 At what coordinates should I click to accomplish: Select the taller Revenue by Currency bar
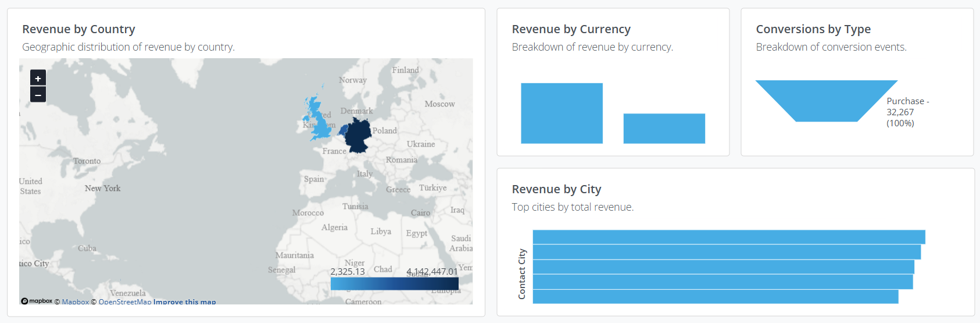(x=561, y=113)
